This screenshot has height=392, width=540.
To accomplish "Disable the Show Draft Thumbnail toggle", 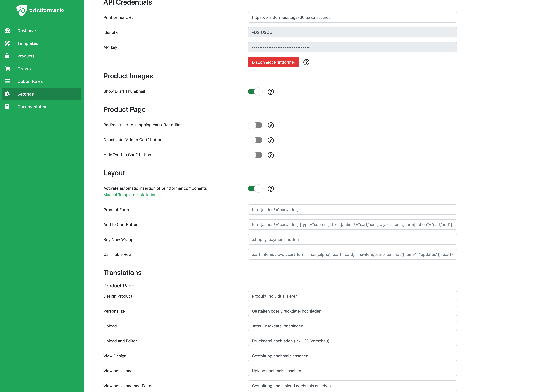I will [255, 92].
